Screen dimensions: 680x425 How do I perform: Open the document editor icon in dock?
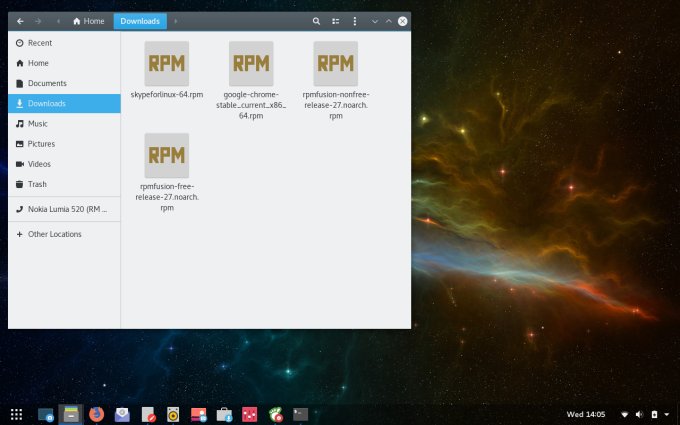pos(148,415)
